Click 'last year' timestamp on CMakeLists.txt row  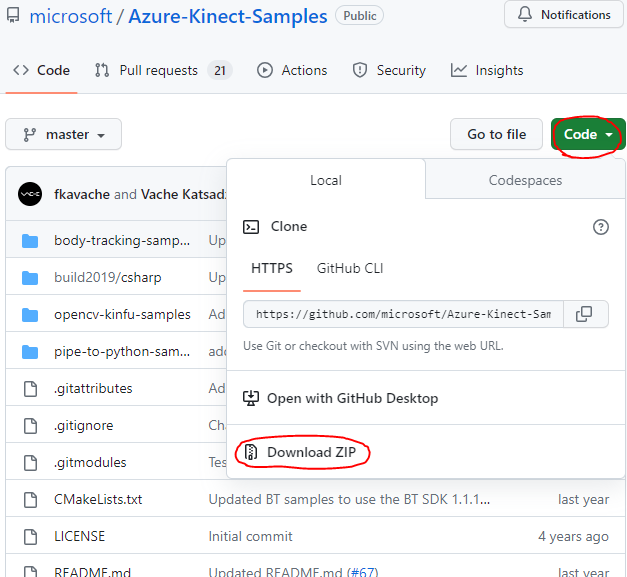[x=583, y=499]
